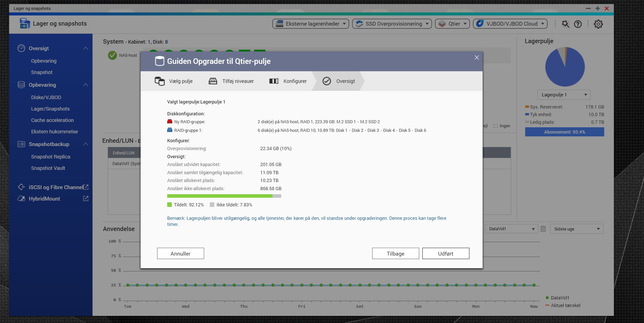Viewport: 644px width, 323px height.
Task: Collapse the Oversigt sidebar section
Action: [x=86, y=48]
